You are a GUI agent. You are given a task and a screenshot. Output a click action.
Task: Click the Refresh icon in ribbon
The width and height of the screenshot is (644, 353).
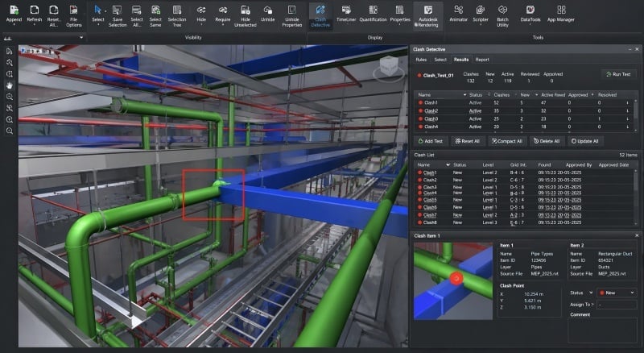point(34,10)
